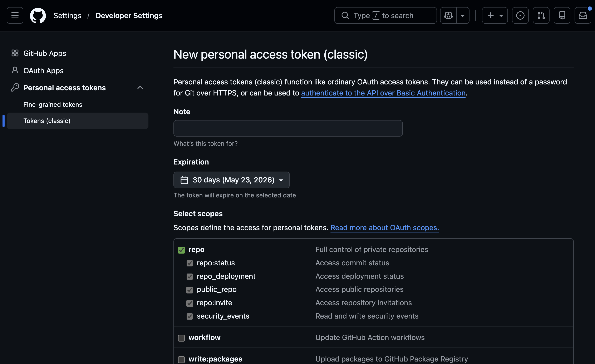This screenshot has width=595, height=364.
Task: Click 'The token will expire' hint text
Action: (x=235, y=195)
